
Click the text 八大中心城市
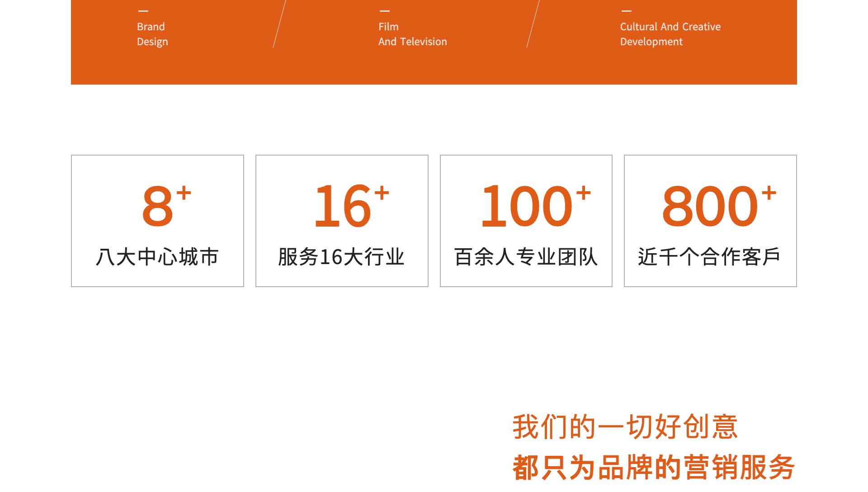click(157, 257)
